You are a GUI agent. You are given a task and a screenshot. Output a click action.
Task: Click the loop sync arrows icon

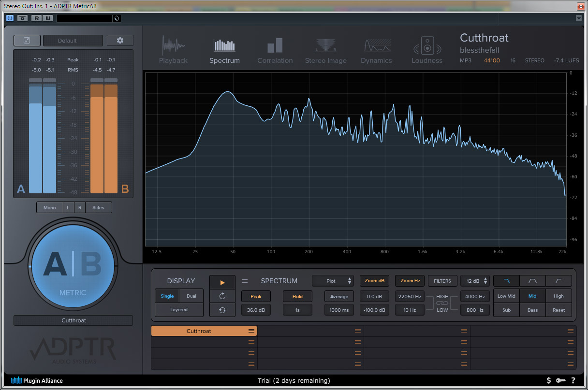pos(222,310)
